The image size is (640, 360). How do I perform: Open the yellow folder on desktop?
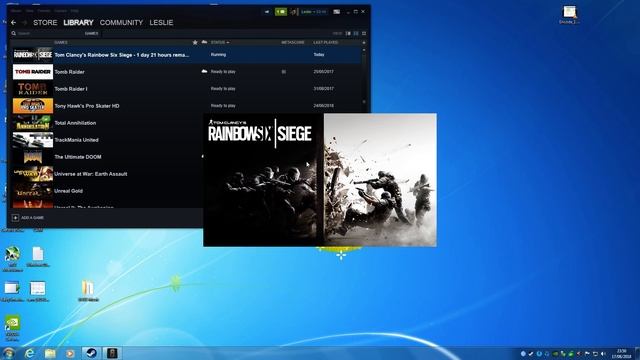(88, 291)
